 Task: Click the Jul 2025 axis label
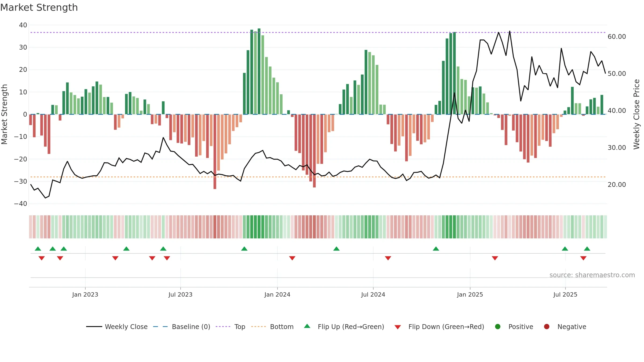click(x=565, y=294)
